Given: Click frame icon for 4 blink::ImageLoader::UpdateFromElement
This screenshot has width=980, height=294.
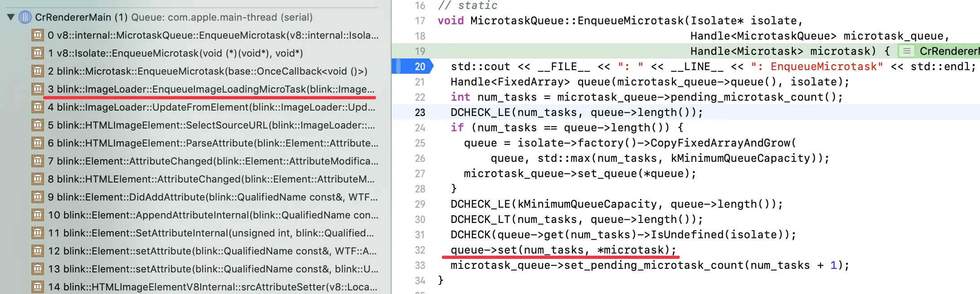Looking at the screenshot, I should 38,107.
